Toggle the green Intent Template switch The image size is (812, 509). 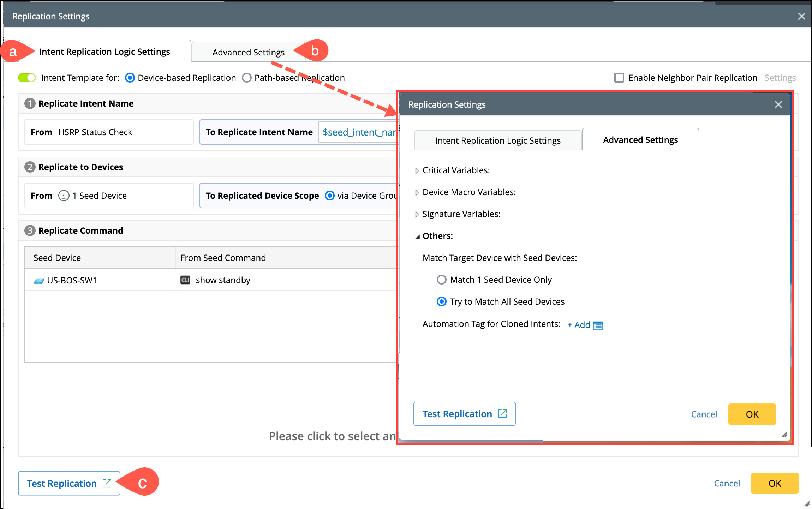[x=27, y=78]
